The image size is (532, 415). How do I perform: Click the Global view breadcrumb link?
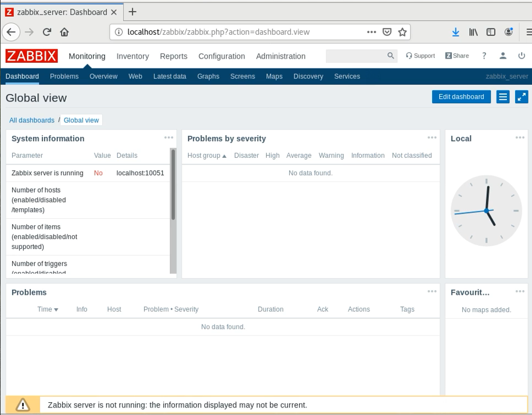pyautogui.click(x=81, y=120)
